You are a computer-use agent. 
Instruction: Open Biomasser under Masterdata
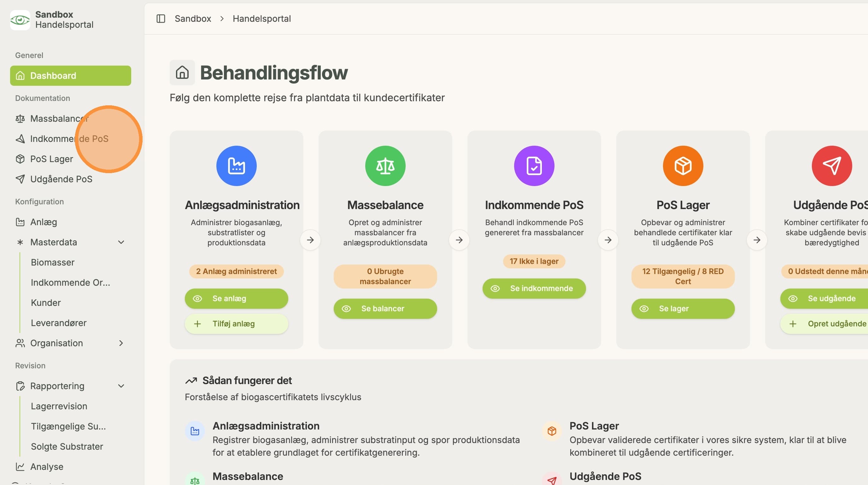tap(53, 262)
